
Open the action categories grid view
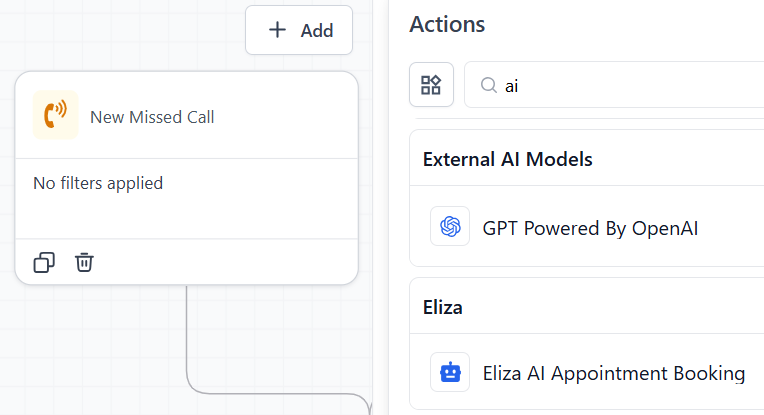431,85
